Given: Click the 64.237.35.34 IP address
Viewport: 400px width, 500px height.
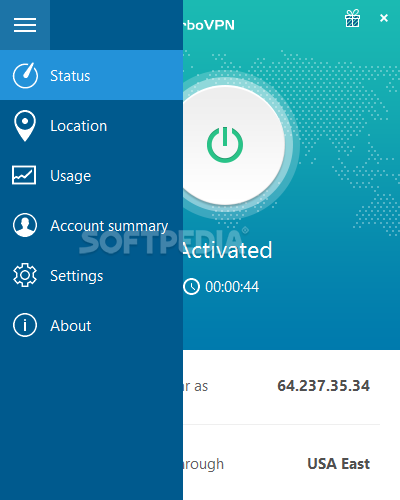Looking at the screenshot, I should 323,386.
